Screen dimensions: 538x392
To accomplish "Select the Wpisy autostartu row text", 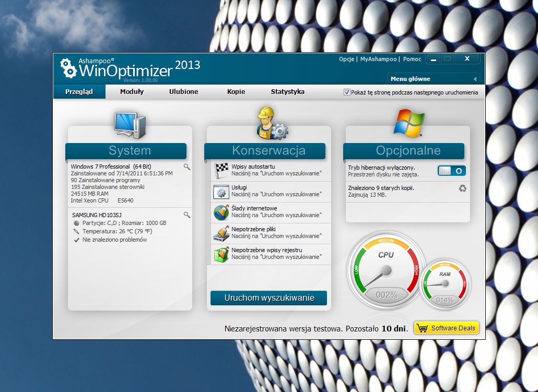I will [253, 167].
